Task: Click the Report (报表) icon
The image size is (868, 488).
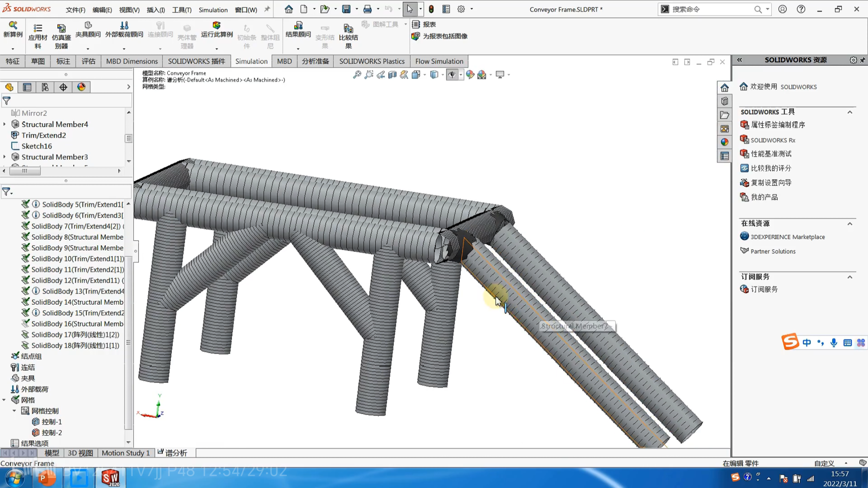Action: click(415, 24)
